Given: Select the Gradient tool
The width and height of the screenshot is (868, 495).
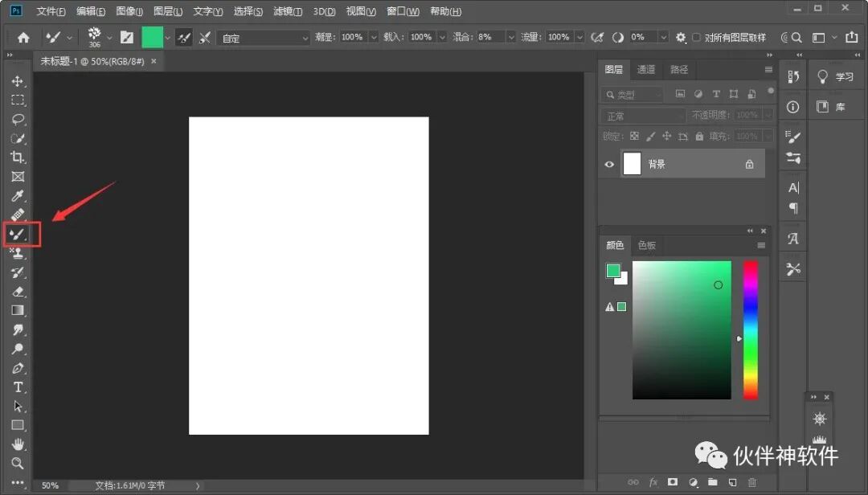Looking at the screenshot, I should click(18, 310).
